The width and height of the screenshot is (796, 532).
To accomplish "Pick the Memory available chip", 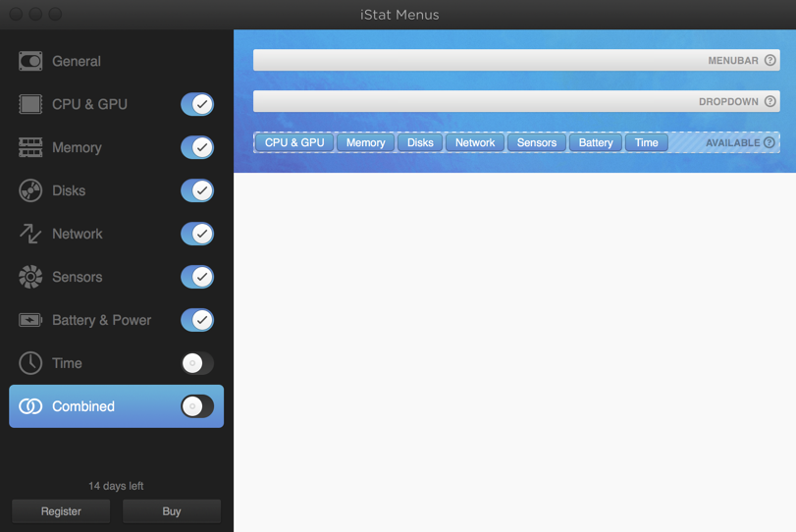I will [x=365, y=142].
